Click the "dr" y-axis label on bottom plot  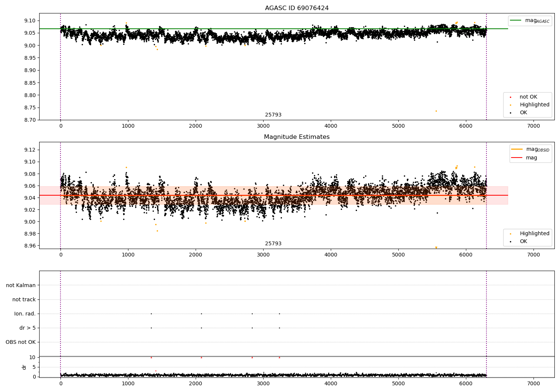[x=24, y=367]
